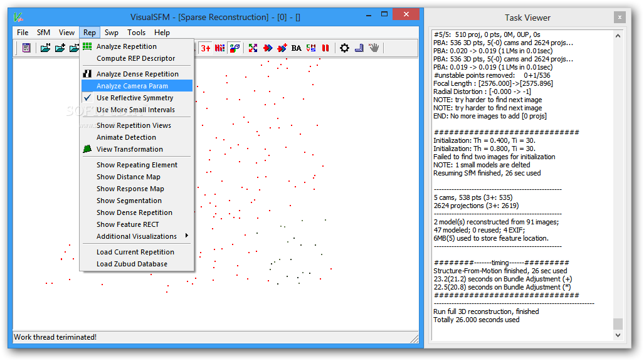Toggle Use Reflective Symmetry checkmark
Screen dimensions: 644x361
[88, 98]
